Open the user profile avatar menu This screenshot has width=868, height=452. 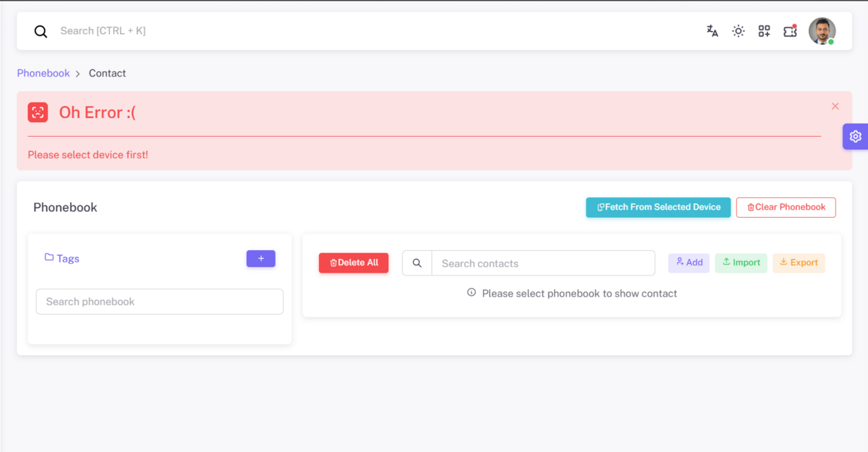click(822, 31)
